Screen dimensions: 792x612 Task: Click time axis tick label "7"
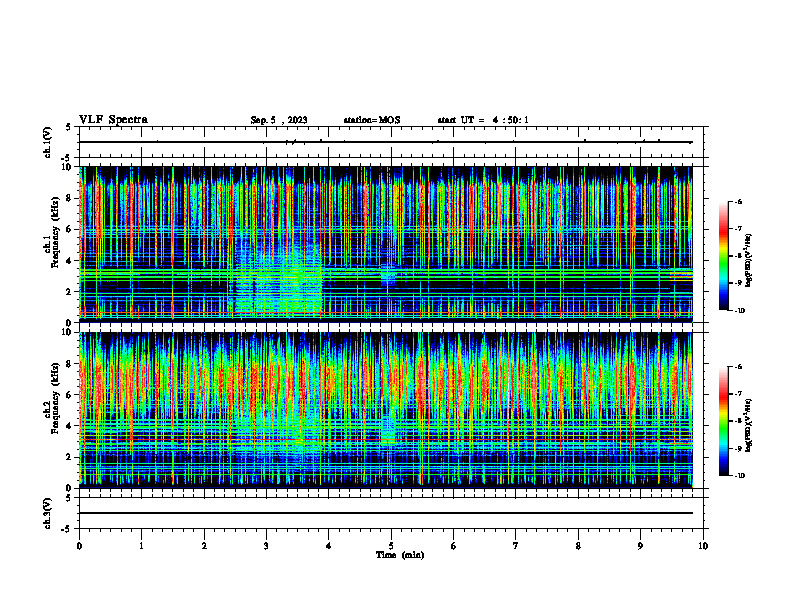coord(516,546)
